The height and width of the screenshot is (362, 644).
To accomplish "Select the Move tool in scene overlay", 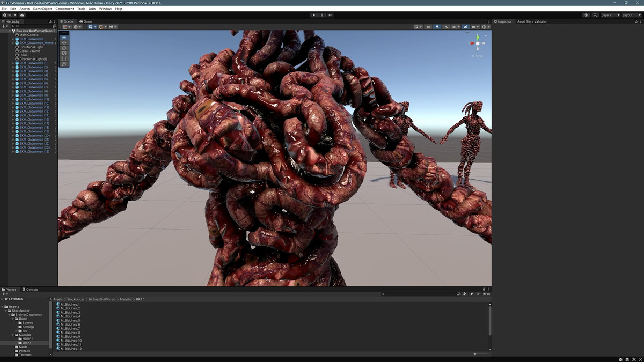I will click(64, 43).
